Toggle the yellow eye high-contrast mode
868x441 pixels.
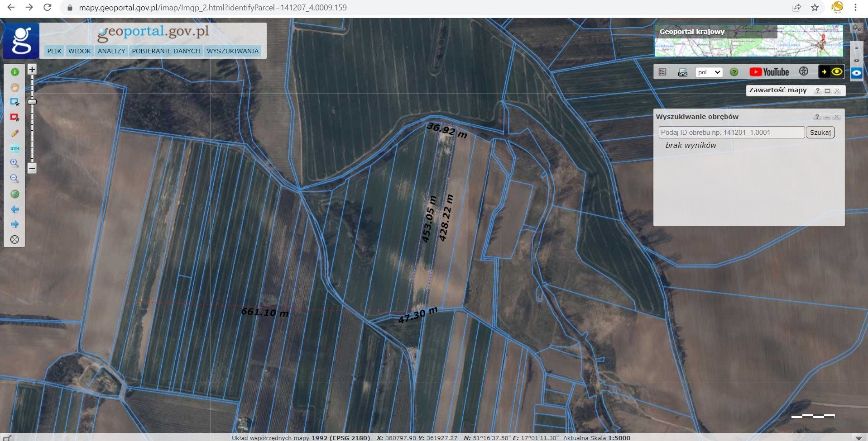point(836,71)
